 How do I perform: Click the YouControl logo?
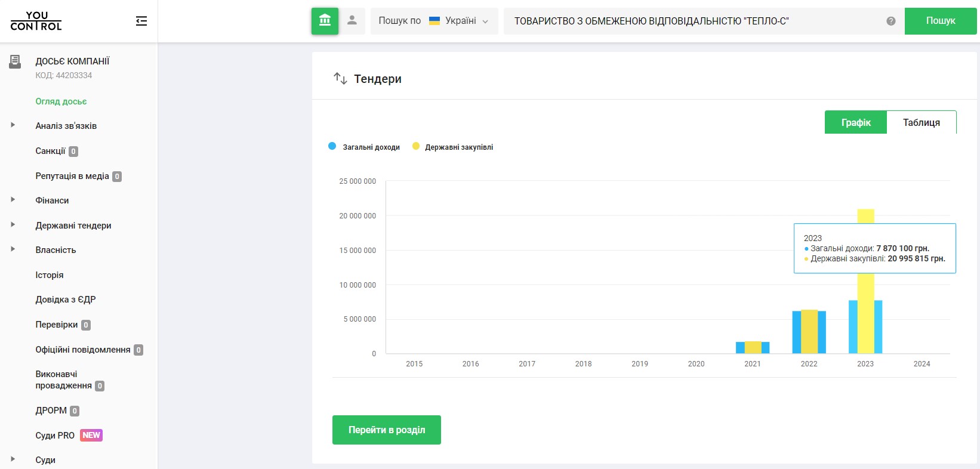[36, 21]
